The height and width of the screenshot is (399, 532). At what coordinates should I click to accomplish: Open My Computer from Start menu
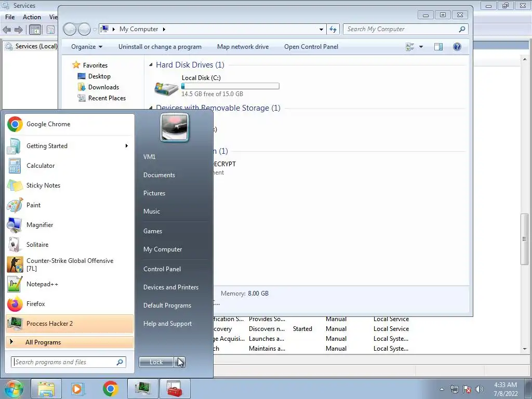point(163,249)
